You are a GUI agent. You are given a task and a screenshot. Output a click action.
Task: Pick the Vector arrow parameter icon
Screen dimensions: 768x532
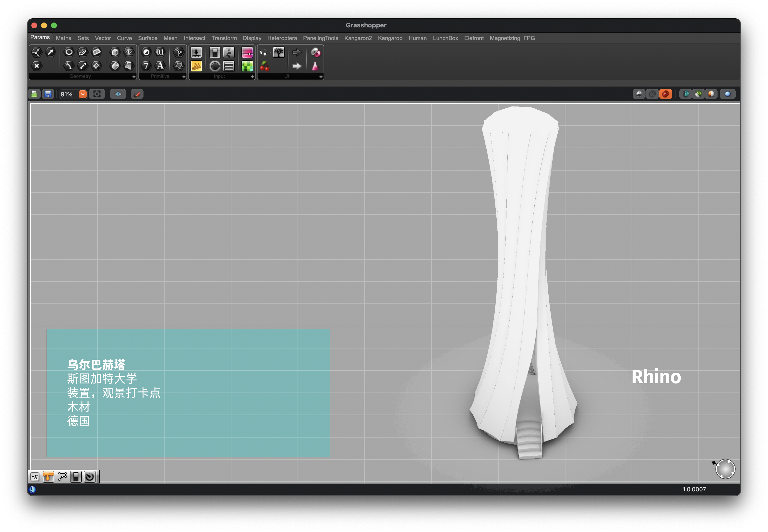point(50,52)
